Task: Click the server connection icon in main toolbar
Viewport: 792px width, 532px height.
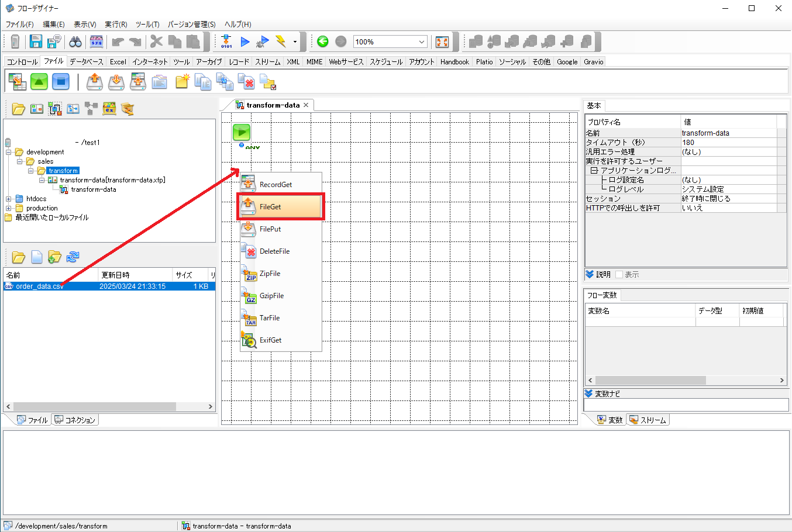Action: pyautogui.click(x=16, y=42)
